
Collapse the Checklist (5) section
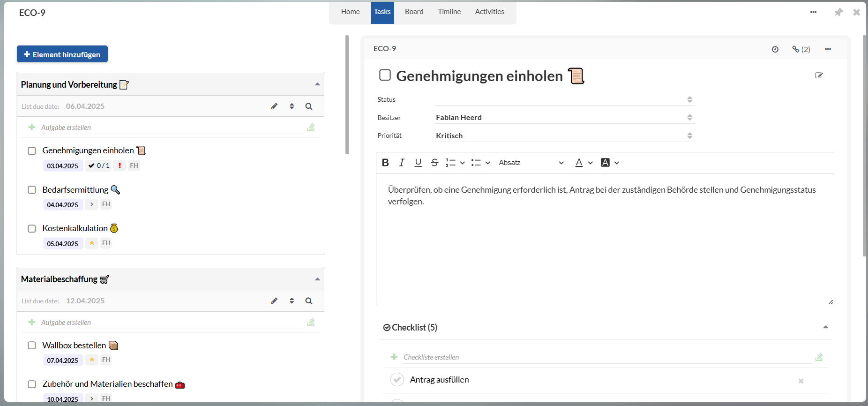coord(825,327)
